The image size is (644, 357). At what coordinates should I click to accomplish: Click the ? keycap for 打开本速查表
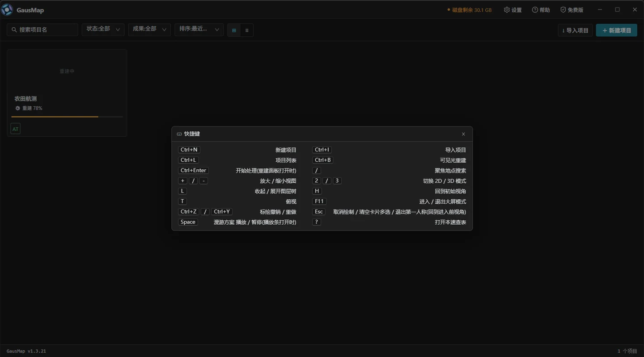(x=317, y=222)
